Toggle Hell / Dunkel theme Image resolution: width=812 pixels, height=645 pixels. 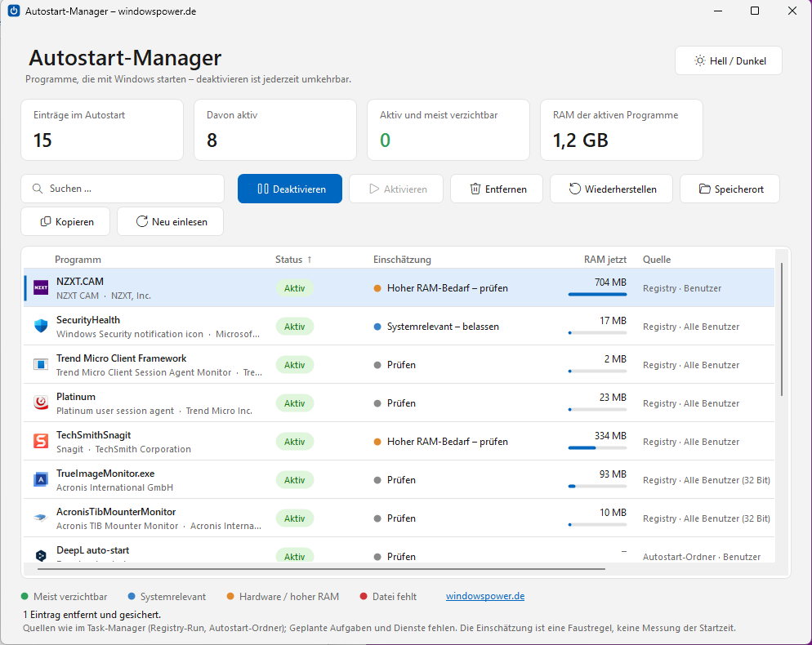click(x=729, y=60)
